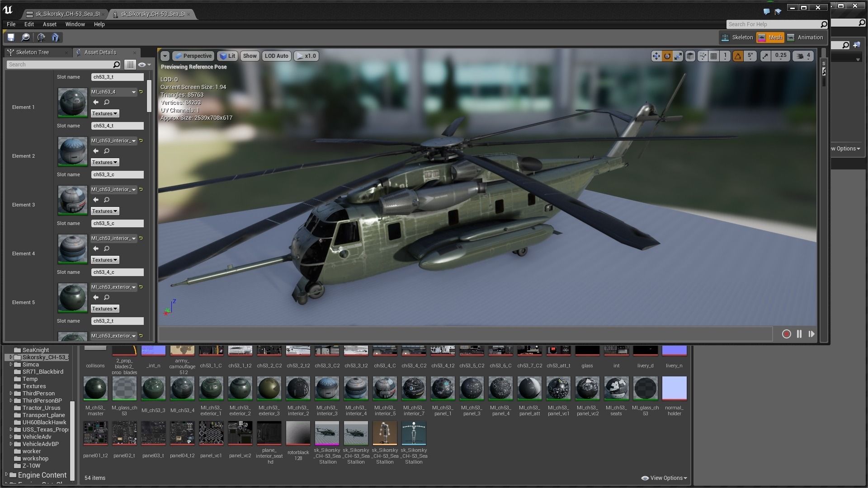The image size is (868, 488).
Task: Open grid snap value dropdown showing 1
Action: (725, 56)
